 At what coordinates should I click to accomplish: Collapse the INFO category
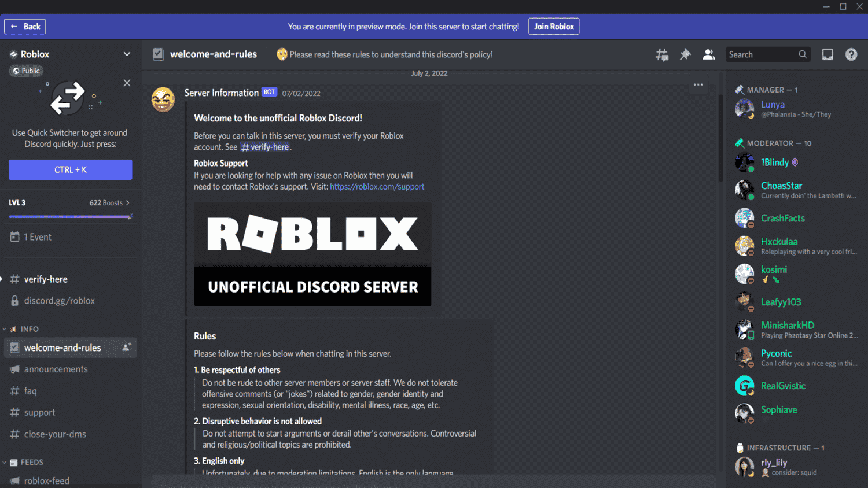pos(21,329)
